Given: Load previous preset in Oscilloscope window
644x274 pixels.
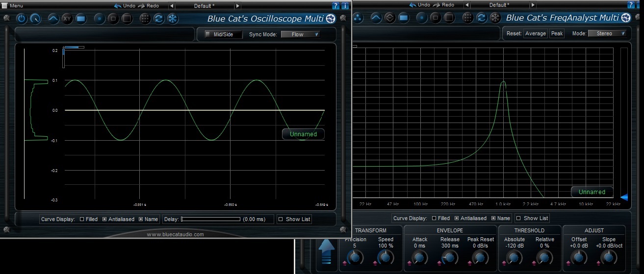Looking at the screenshot, I should [x=172, y=6].
